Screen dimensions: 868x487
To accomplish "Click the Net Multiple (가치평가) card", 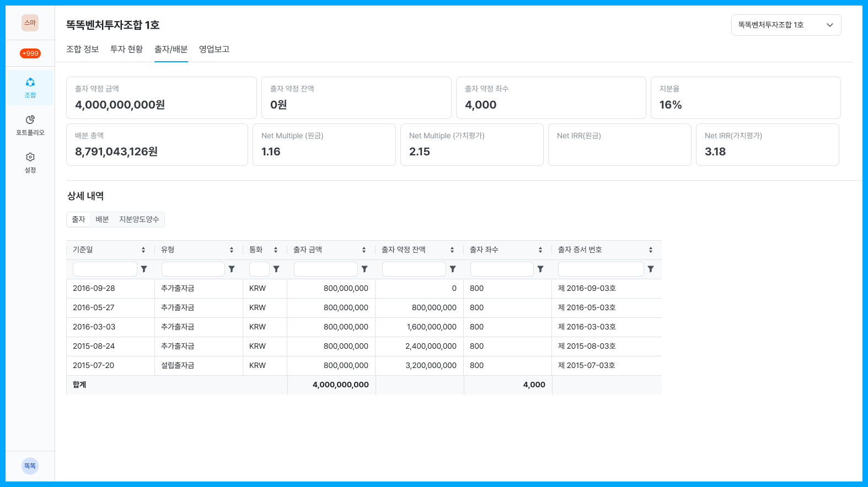I will (x=472, y=144).
